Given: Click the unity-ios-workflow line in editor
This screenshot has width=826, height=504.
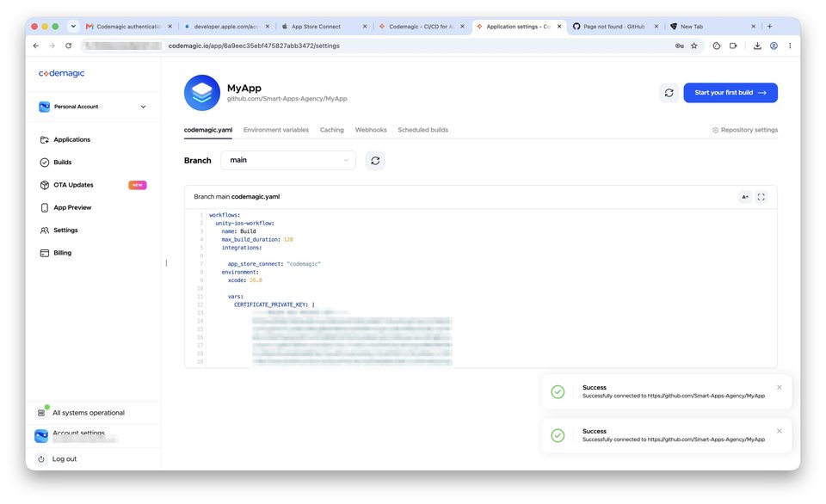Looking at the screenshot, I should [x=244, y=224].
